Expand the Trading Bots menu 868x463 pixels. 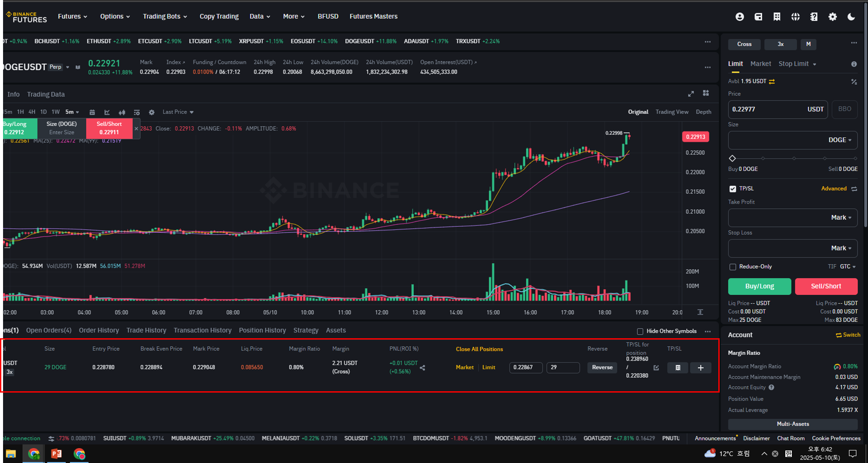[165, 17]
